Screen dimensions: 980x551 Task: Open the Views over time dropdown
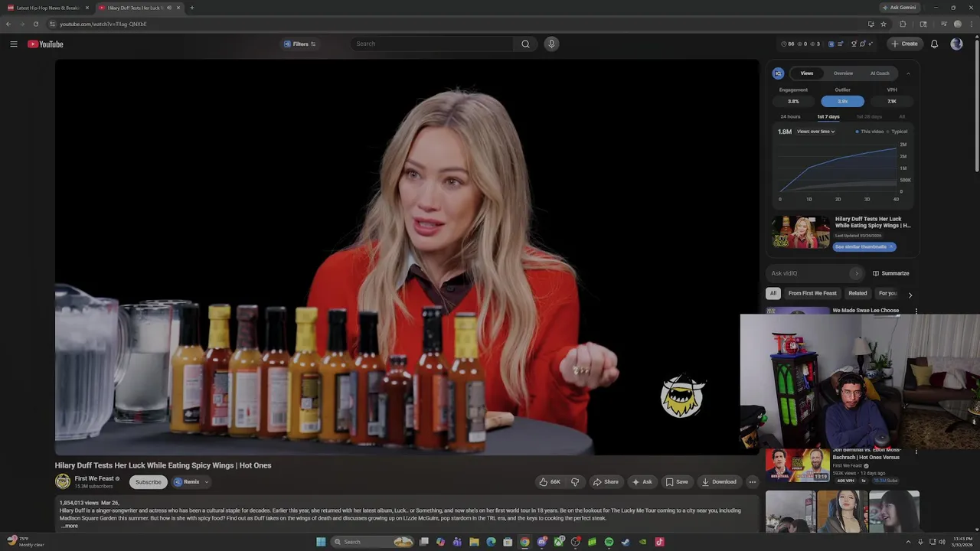[x=815, y=132]
